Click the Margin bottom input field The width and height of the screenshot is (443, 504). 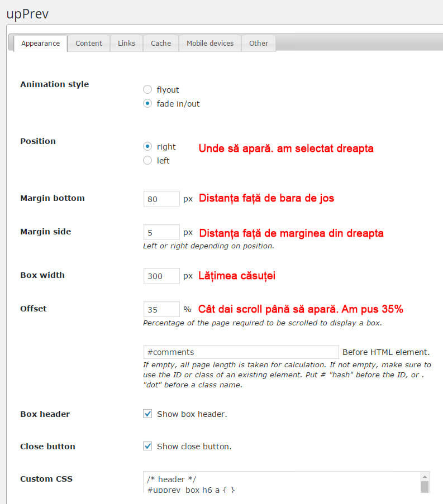click(161, 199)
